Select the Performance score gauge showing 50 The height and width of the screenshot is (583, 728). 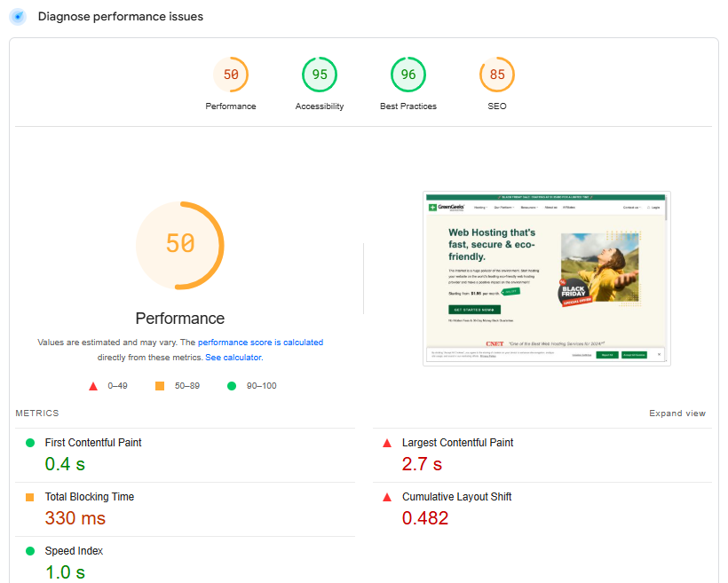(x=231, y=75)
